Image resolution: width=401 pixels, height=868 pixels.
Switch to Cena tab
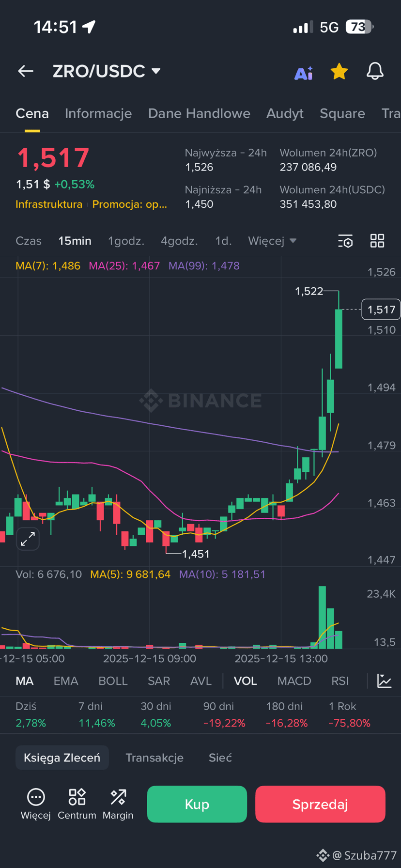(32, 113)
